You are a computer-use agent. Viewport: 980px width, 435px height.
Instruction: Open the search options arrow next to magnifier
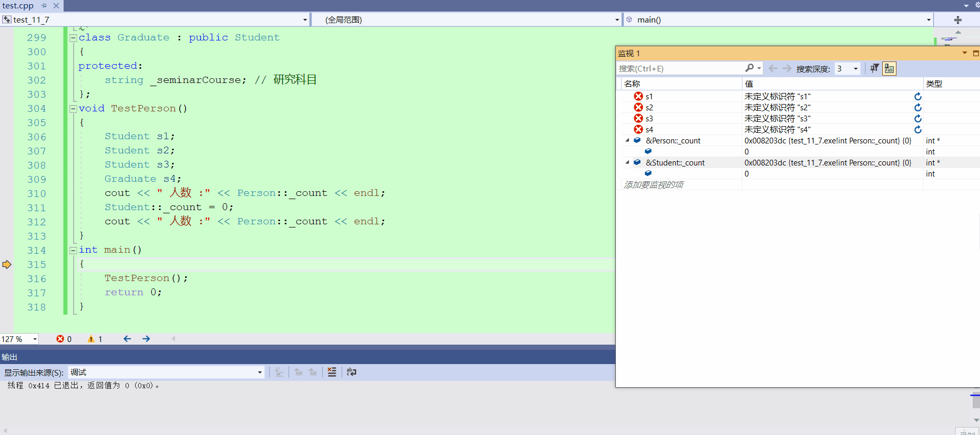coord(759,68)
